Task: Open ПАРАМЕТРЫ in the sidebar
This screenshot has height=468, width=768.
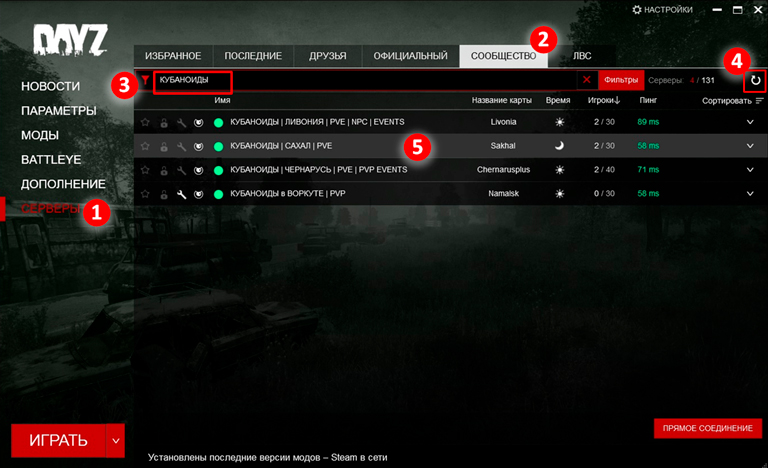Action: (59, 111)
